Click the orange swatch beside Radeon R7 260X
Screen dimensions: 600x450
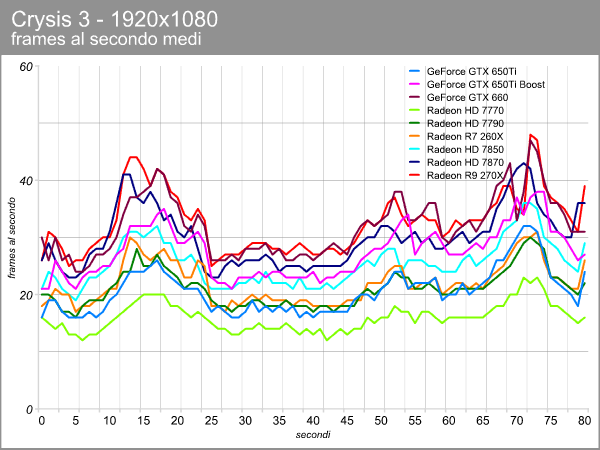[414, 136]
